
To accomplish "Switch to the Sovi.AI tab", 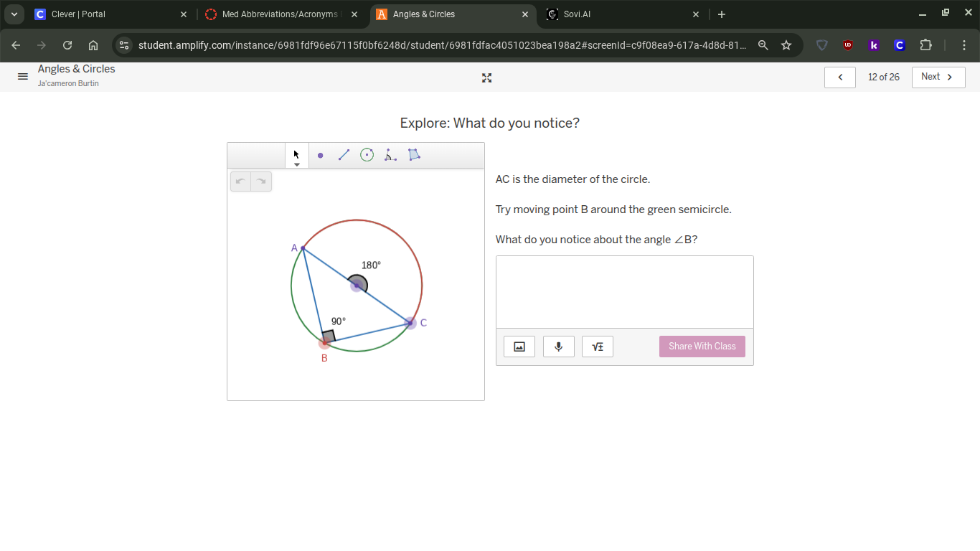I will tap(617, 14).
